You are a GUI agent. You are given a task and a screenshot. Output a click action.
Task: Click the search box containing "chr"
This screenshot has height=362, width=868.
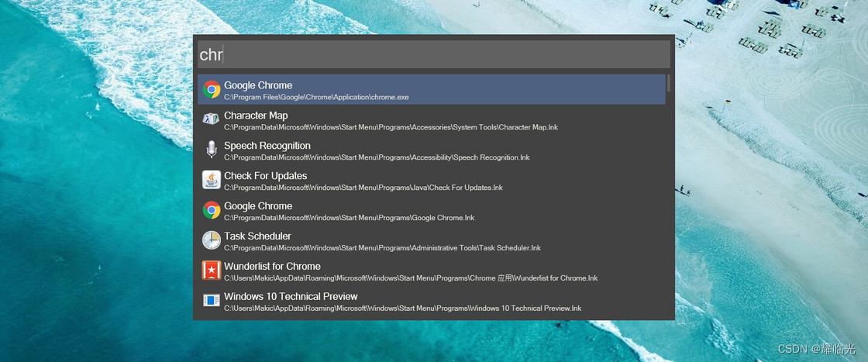pos(433,54)
